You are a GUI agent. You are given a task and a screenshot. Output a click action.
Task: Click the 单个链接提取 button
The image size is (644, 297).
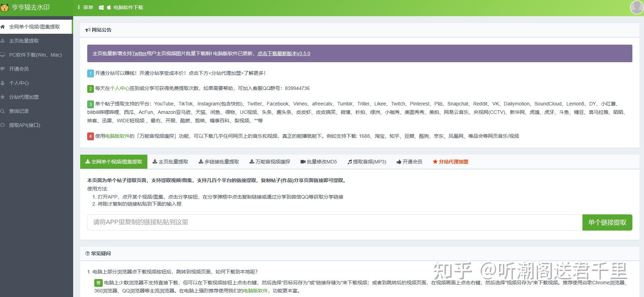point(607,222)
